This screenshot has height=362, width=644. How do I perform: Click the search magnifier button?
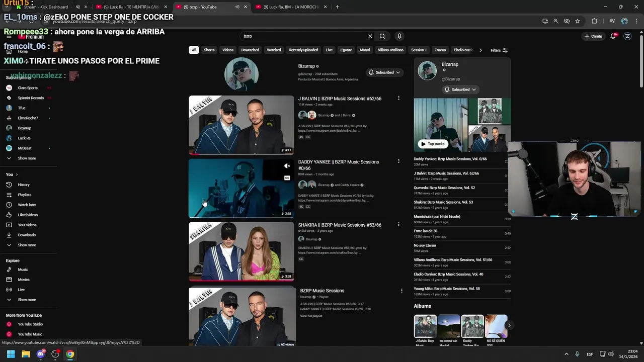pyautogui.click(x=382, y=36)
